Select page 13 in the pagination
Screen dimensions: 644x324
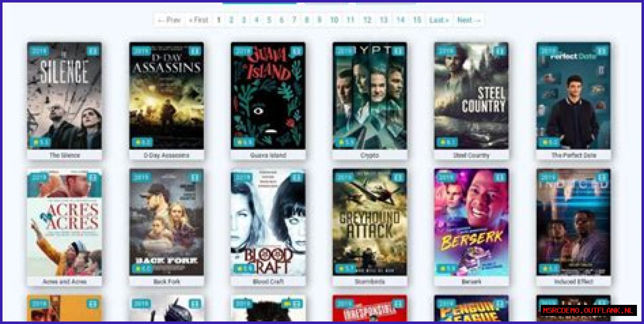coord(384,20)
